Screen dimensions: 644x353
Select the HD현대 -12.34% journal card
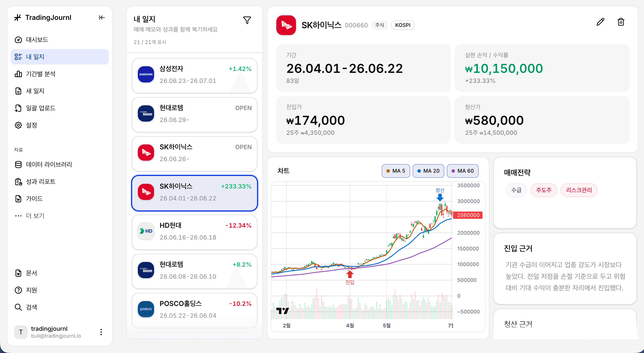[x=194, y=232]
